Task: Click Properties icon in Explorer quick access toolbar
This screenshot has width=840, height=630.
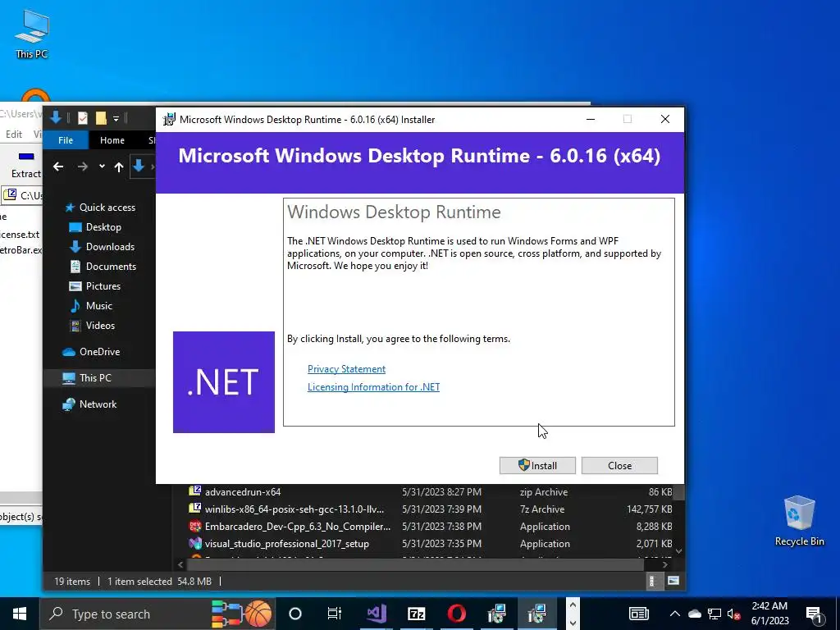Action: click(83, 118)
